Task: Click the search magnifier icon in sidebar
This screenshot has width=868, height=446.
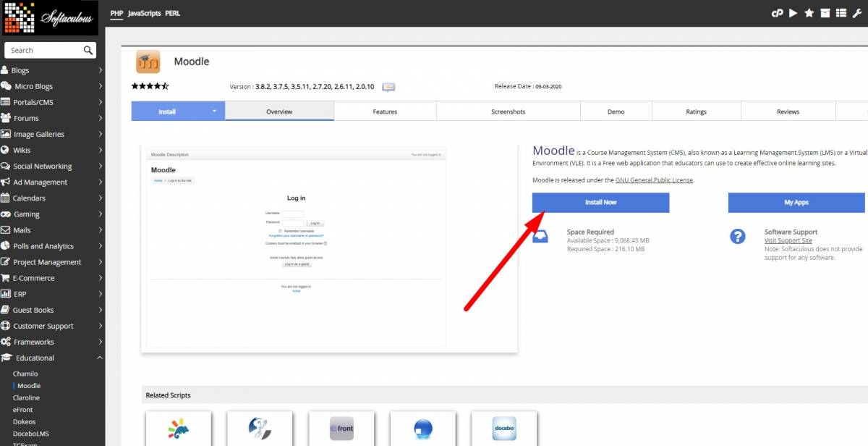Action: [x=88, y=50]
